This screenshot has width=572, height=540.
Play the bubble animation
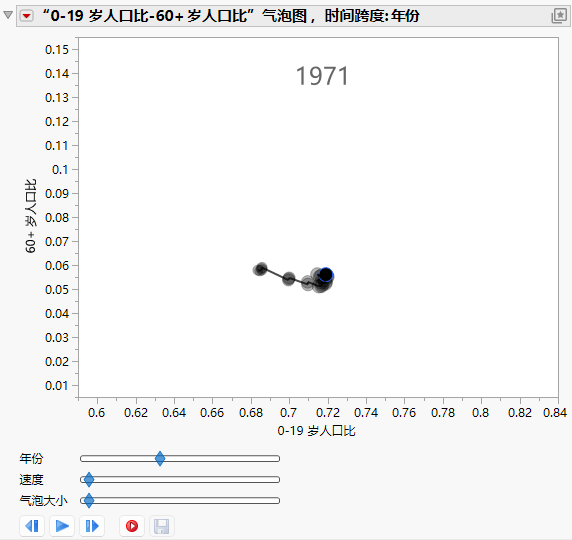pyautogui.click(x=62, y=526)
